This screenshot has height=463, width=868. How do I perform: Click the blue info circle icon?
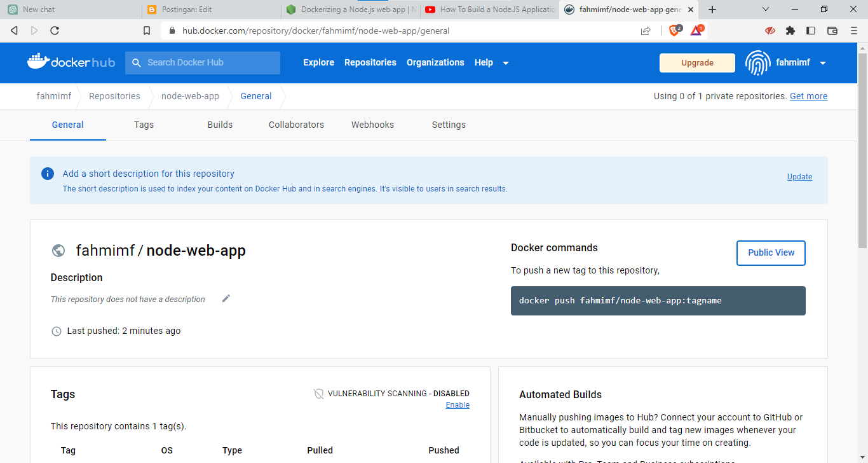(48, 174)
